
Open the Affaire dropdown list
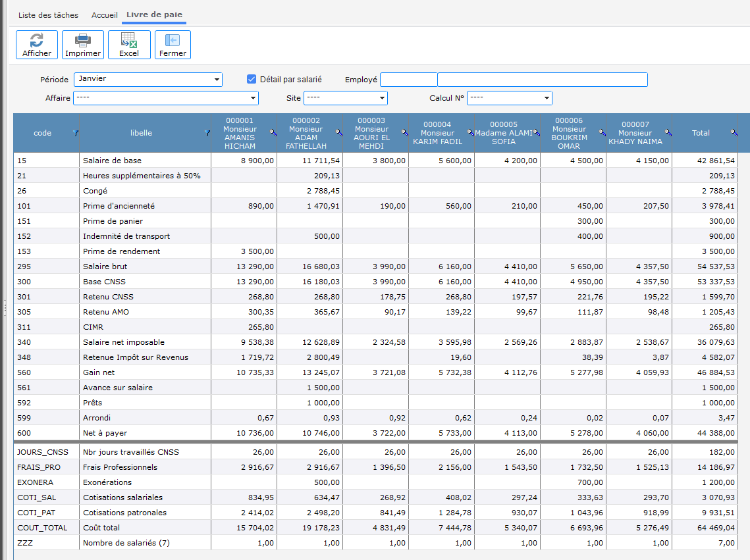253,98
